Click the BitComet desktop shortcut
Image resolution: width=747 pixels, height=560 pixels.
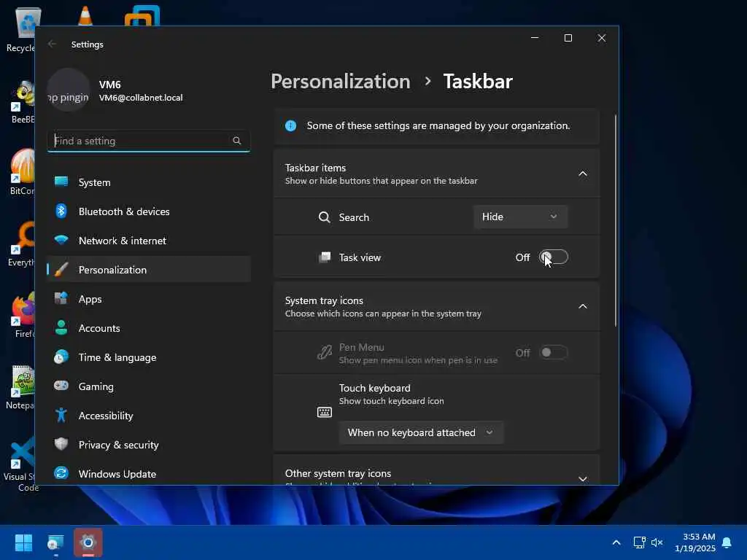point(23,172)
